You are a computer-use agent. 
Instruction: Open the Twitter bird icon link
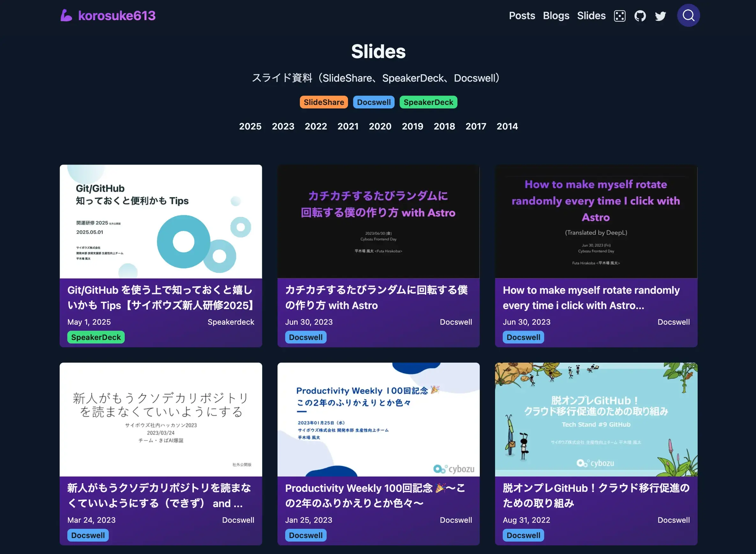point(660,16)
